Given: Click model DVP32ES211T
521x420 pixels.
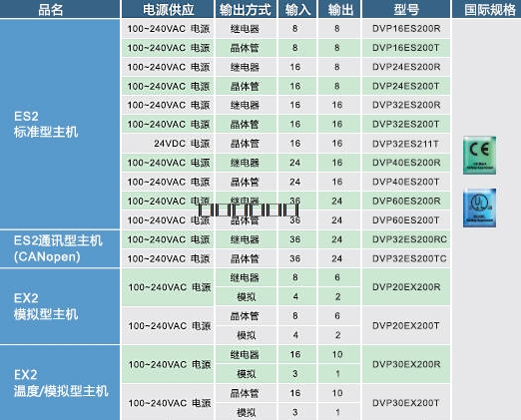Looking at the screenshot, I should (405, 144).
